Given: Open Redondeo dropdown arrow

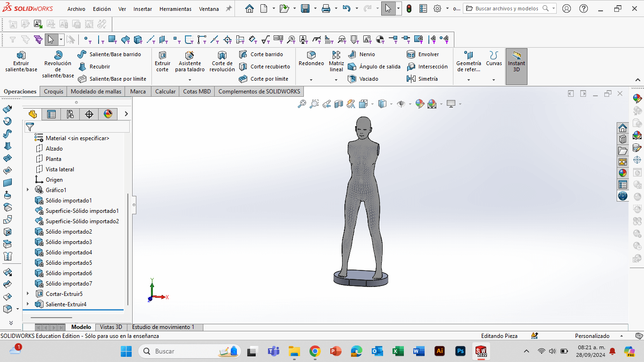Looking at the screenshot, I should [311, 80].
